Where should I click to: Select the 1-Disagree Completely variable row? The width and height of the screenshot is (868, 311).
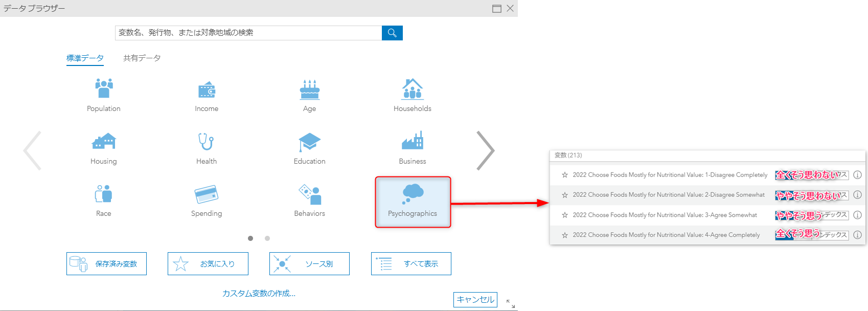click(x=707, y=175)
